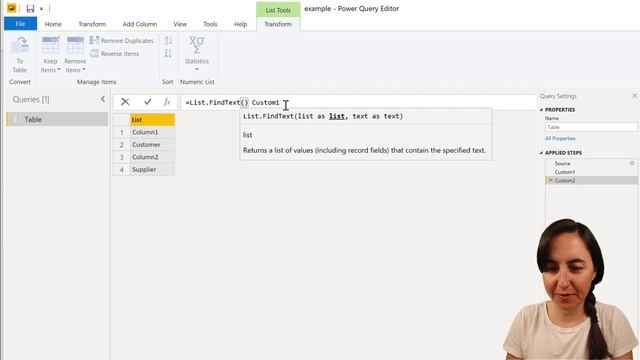Screen dimensions: 640x360
Task: Sort list descending
Action: [168, 53]
